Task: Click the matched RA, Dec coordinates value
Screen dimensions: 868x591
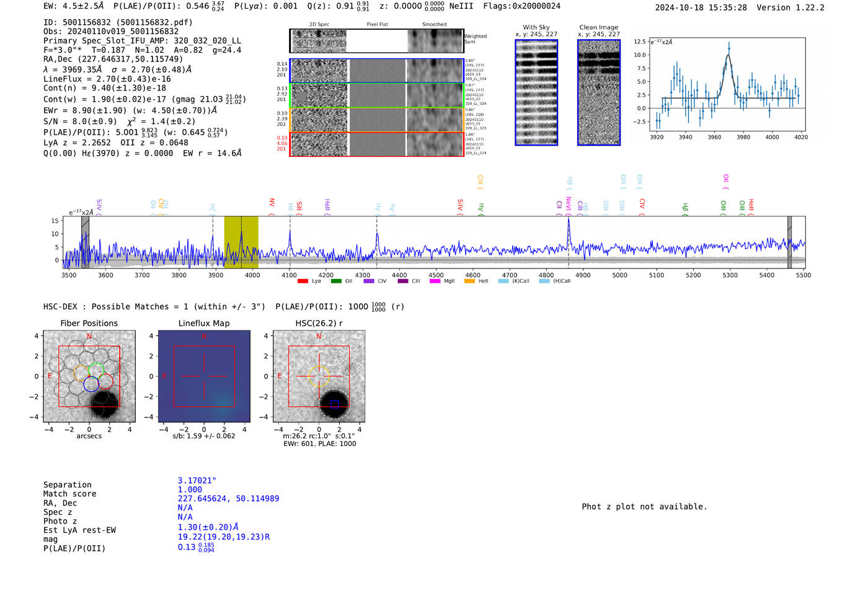Action: (228, 499)
